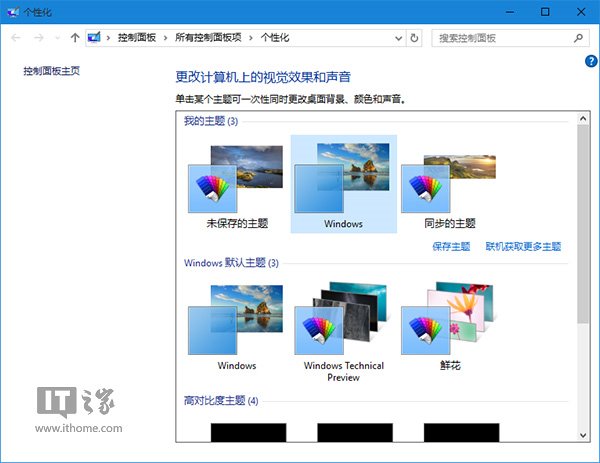Click the 联机获取更多主题 link

pyautogui.click(x=523, y=246)
